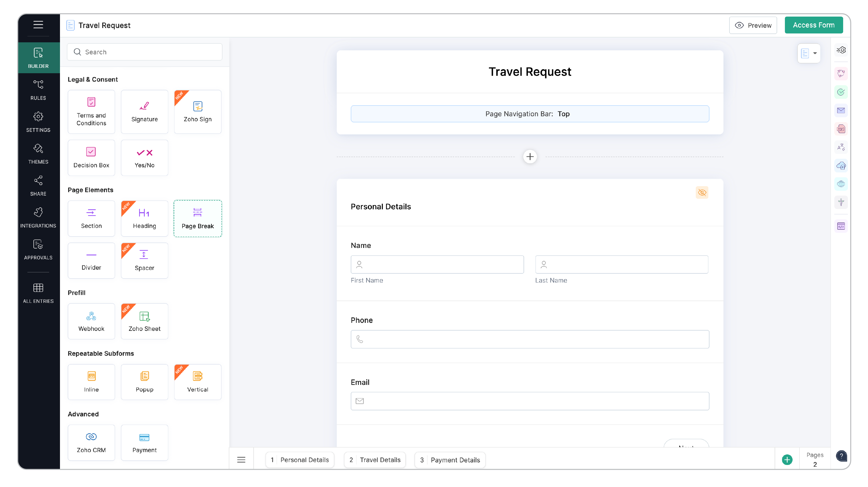Go to the Approvals section
Viewport: 868px width, 487px height.
[38, 250]
